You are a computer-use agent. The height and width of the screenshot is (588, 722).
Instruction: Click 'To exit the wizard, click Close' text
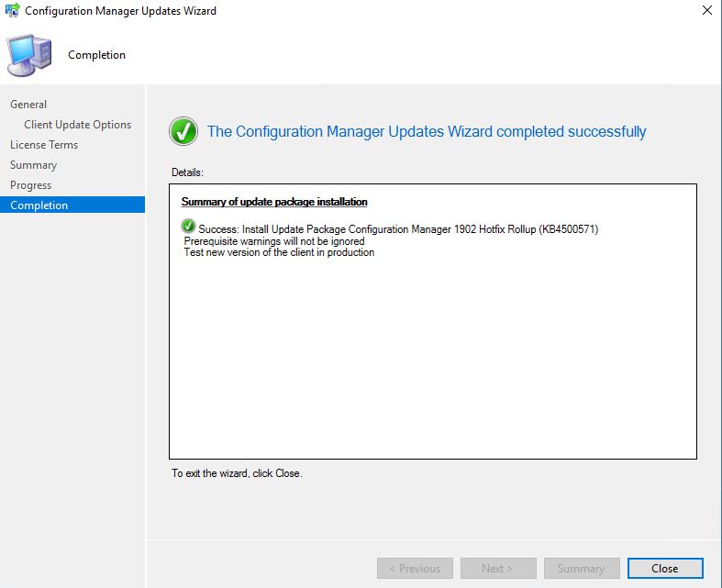(237, 473)
